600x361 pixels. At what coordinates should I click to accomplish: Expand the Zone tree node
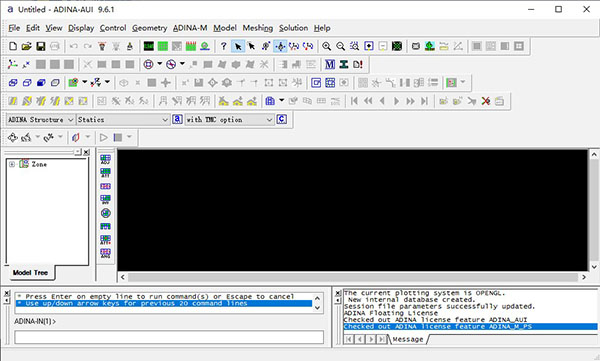(x=12, y=164)
